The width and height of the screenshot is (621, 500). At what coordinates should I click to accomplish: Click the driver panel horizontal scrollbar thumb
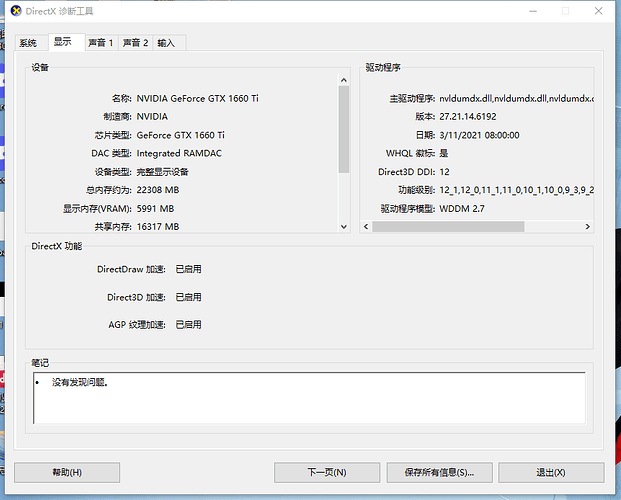point(448,227)
